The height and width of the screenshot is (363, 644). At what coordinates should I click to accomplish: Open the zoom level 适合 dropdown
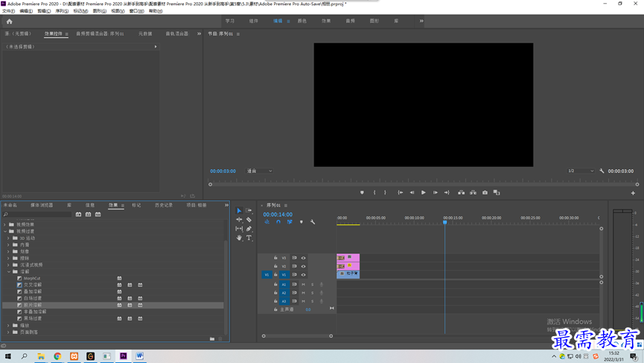point(259,171)
